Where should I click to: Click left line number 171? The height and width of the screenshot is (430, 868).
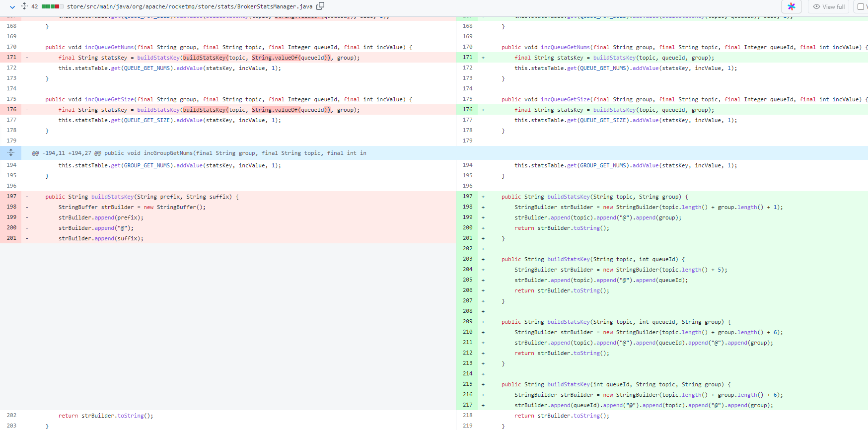(x=11, y=58)
